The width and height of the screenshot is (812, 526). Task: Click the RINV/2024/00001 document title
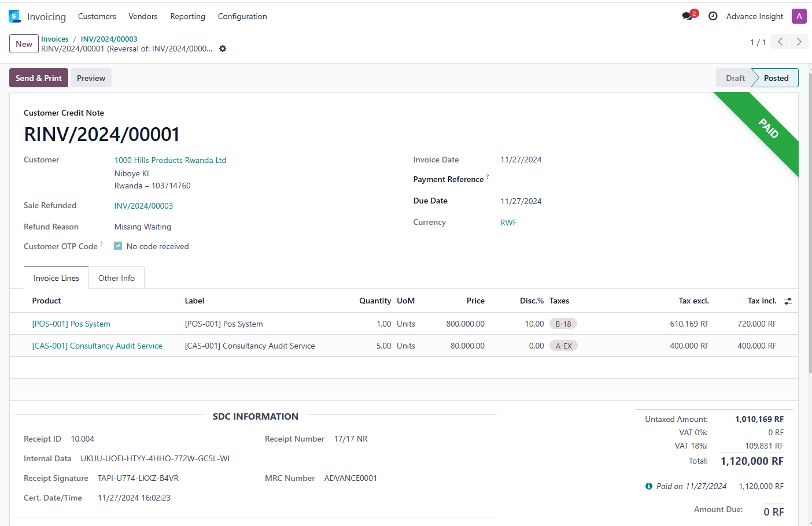point(102,134)
